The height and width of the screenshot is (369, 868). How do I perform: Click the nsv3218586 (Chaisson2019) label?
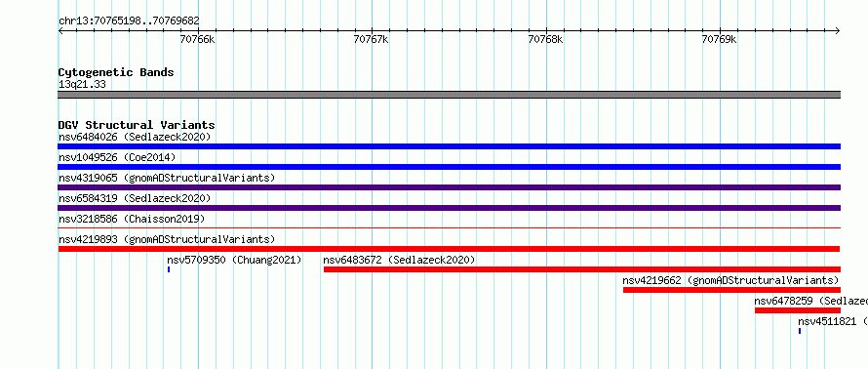click(x=132, y=219)
